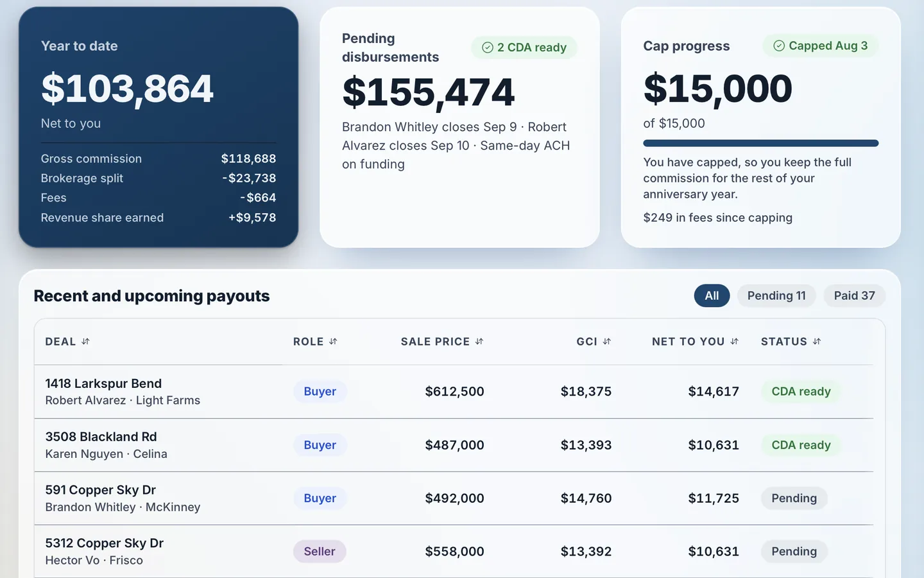
Task: Click the $155,474 pending disbursements amount
Action: [428, 92]
